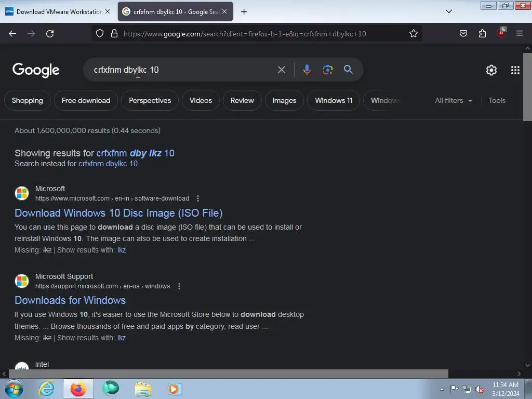532x399 pixels.
Task: Click the muted volume tray icon
Action: pyautogui.click(x=480, y=389)
